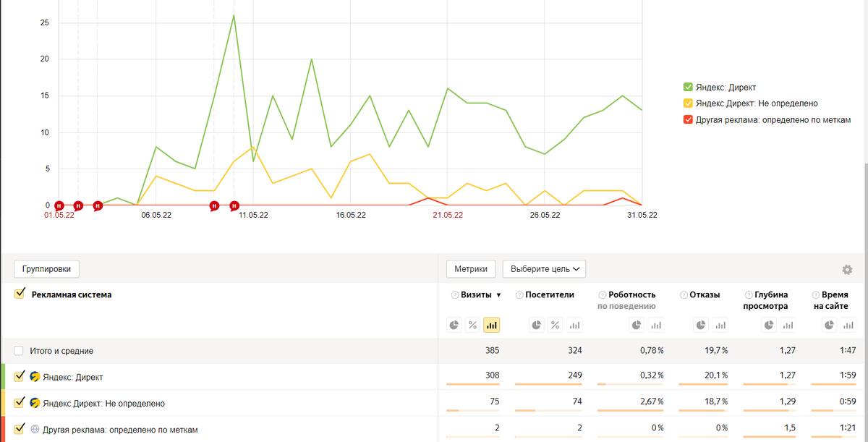Screen dimensions: 868x442
Task: Click pie chart icon under Роботность
Action: point(637,326)
